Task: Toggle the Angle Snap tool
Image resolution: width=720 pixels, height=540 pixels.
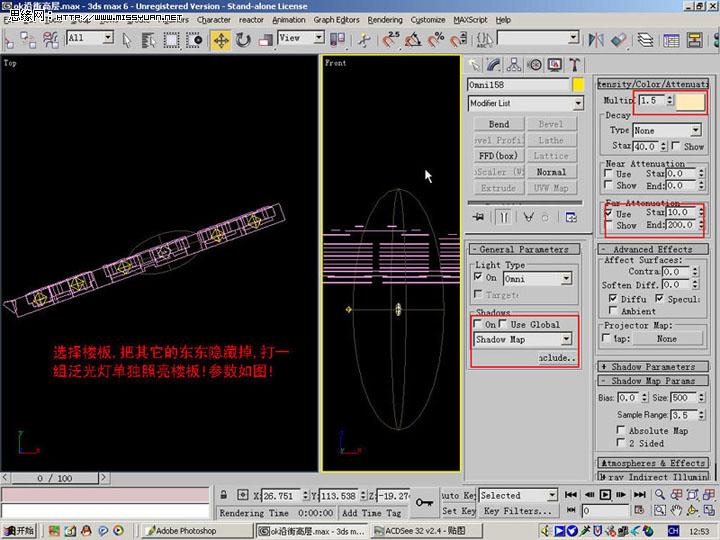Action: 413,40
